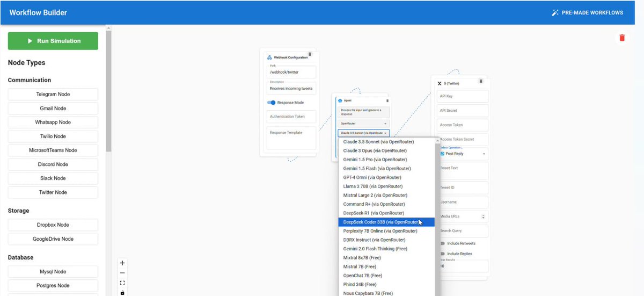Focus the Response Template text area
This screenshot has height=296, width=644.
291,138
